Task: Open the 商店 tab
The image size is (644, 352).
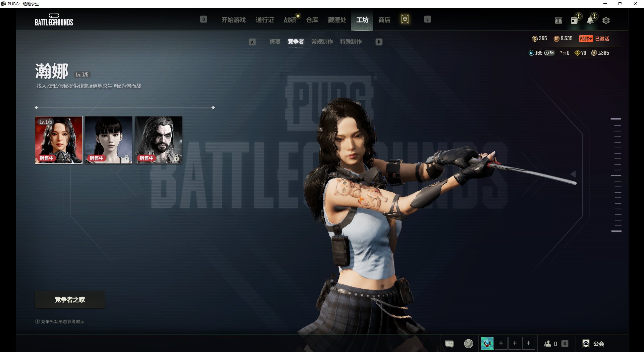Action: point(384,20)
